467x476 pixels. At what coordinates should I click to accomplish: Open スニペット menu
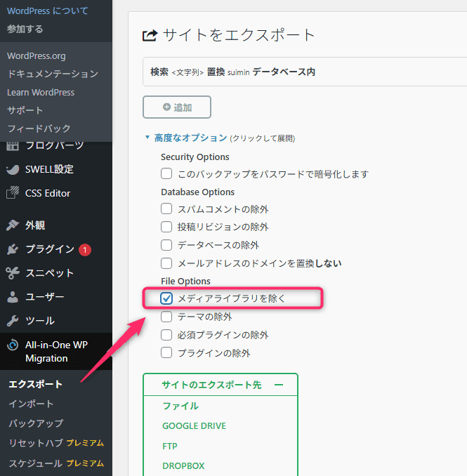click(x=49, y=273)
